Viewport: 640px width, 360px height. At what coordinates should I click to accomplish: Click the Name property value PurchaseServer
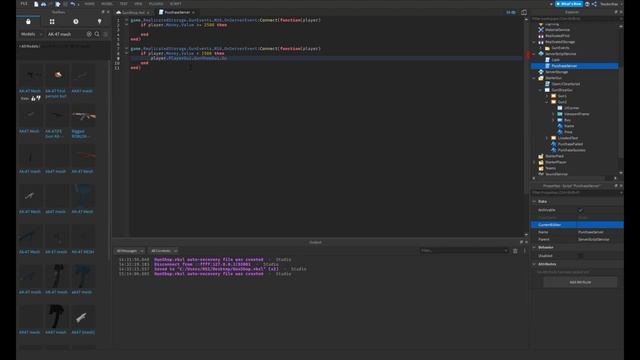pos(591,232)
